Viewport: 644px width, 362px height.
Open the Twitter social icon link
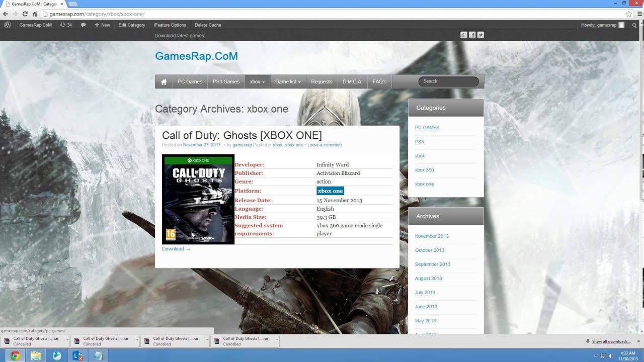point(480,35)
